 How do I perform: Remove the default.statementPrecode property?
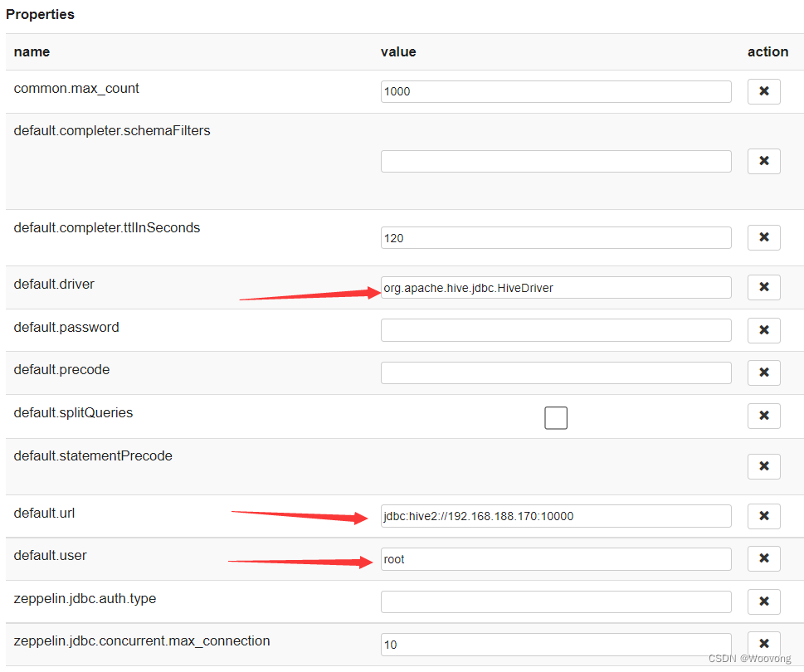coord(763,466)
